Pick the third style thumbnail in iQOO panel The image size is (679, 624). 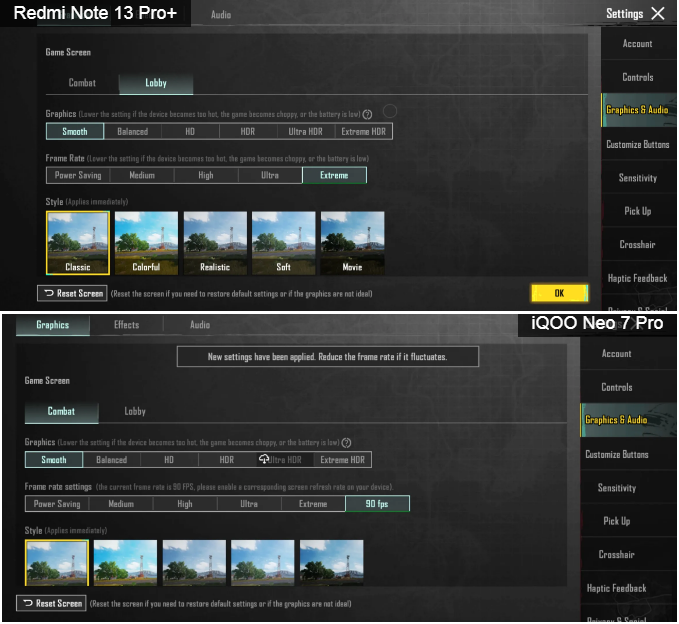194,563
